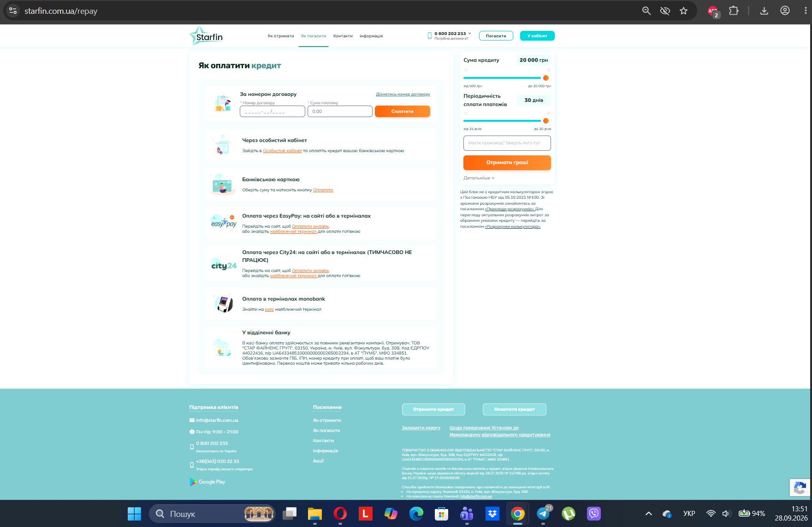Open Viber from the taskbar
This screenshot has width=812, height=527.
(x=594, y=514)
